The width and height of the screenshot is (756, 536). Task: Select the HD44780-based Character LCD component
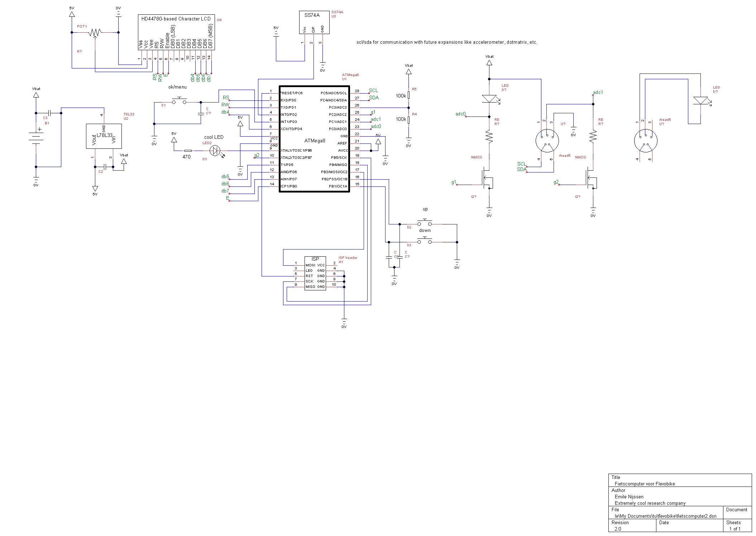pyautogui.click(x=176, y=32)
